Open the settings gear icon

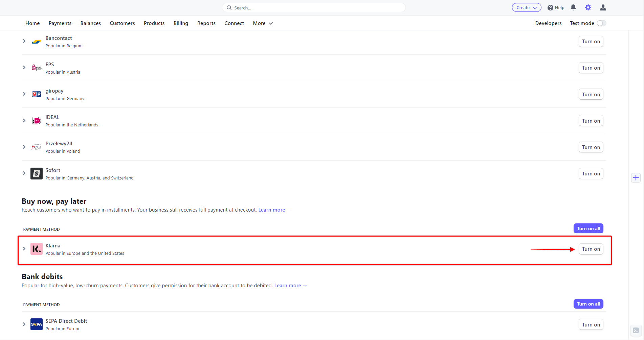click(588, 7)
